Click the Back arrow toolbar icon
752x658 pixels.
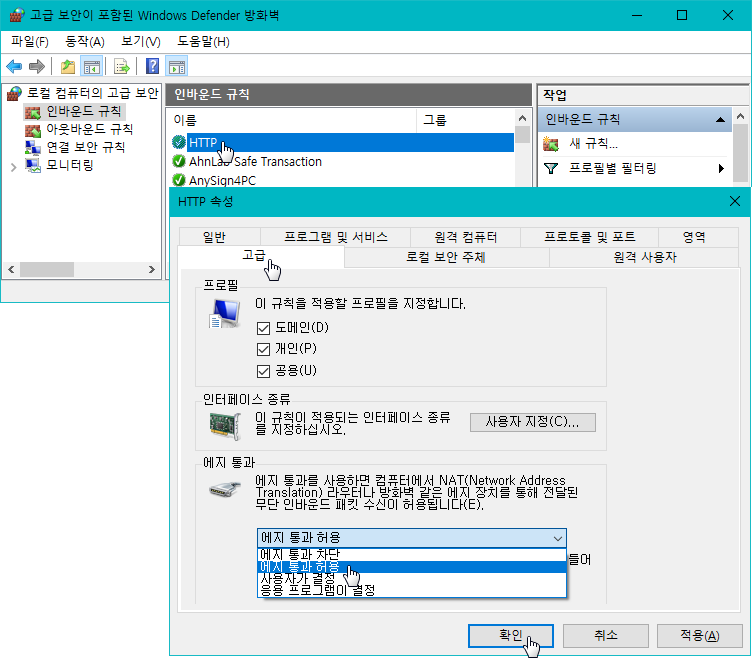14,66
